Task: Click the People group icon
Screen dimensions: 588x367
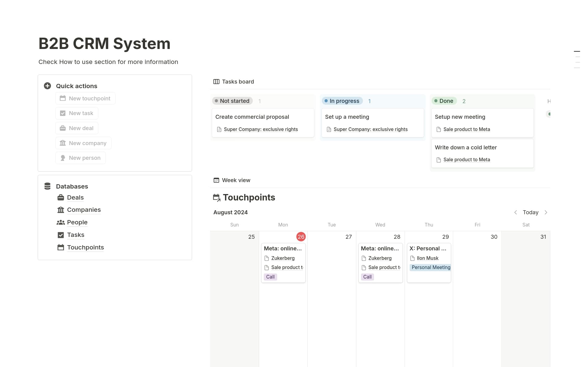Action: [x=61, y=222]
